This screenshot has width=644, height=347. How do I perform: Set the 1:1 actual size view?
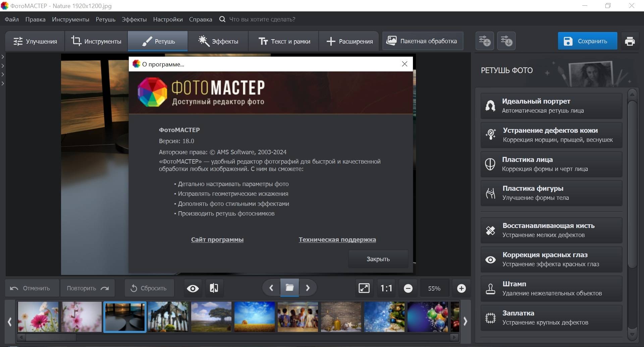386,288
